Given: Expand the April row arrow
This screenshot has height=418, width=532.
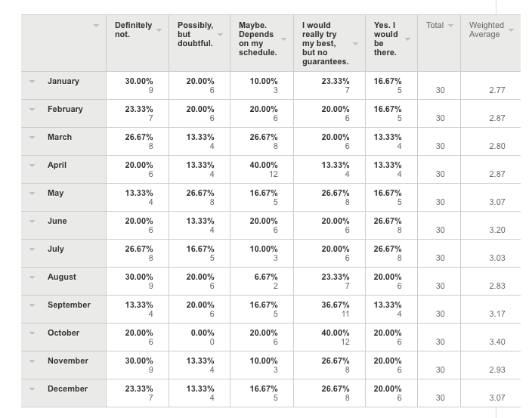Looking at the screenshot, I should [x=32, y=165].
